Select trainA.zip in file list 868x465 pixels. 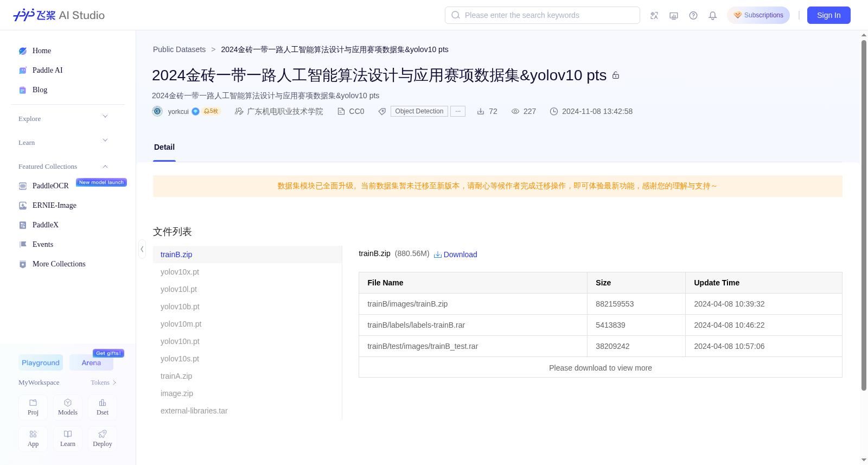point(247,376)
